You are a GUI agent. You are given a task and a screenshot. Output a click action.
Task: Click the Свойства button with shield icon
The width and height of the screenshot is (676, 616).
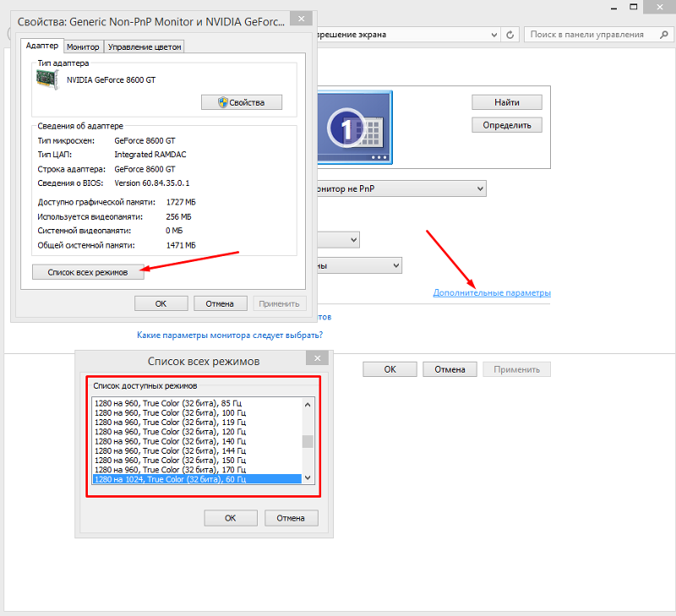pos(242,102)
